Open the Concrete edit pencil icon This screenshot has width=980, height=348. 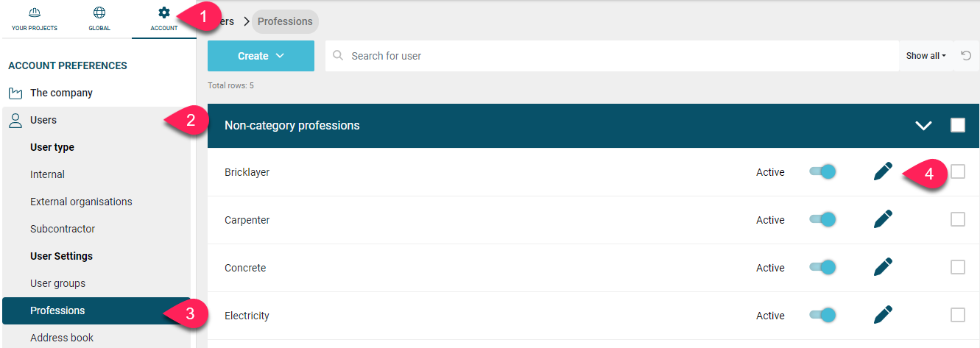[x=883, y=267]
